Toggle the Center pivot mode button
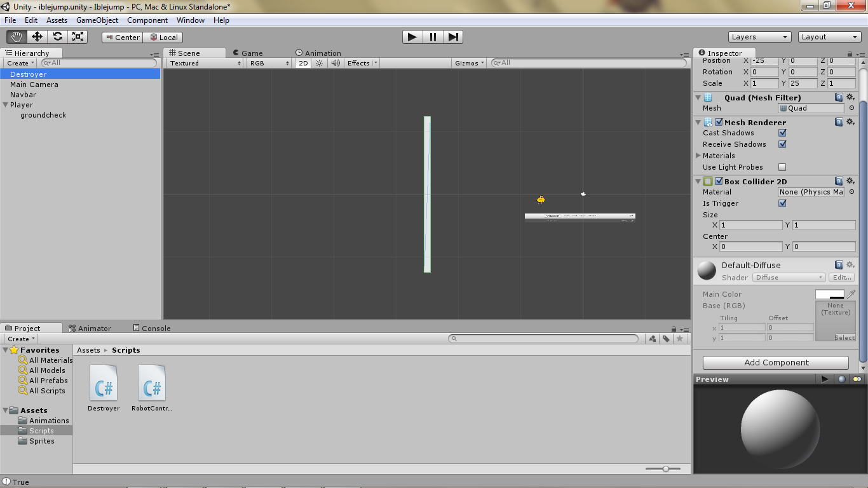Screen dimensions: 868x488 [x=123, y=37]
